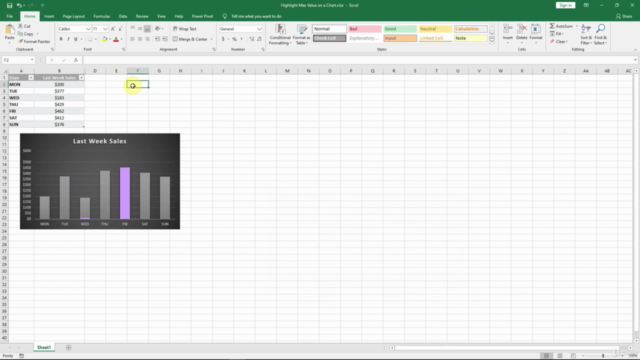
Task: Switch to the Formulas tab
Action: tap(102, 16)
